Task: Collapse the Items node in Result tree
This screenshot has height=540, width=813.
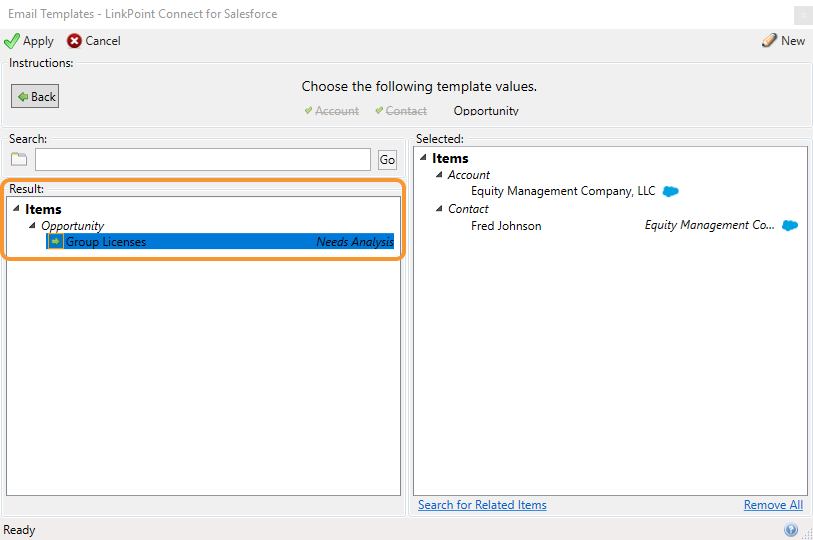Action: click(x=16, y=209)
